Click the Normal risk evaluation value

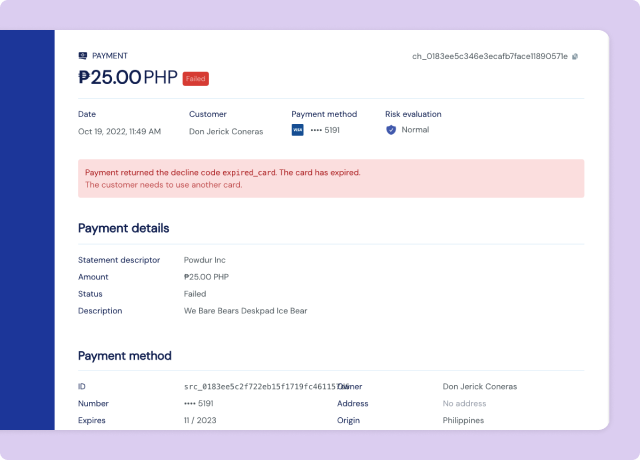point(415,130)
